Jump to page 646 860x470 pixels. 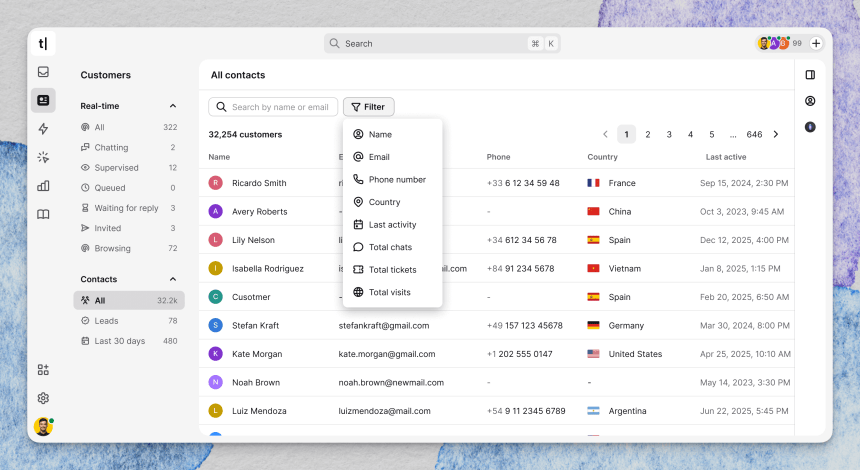[754, 134]
